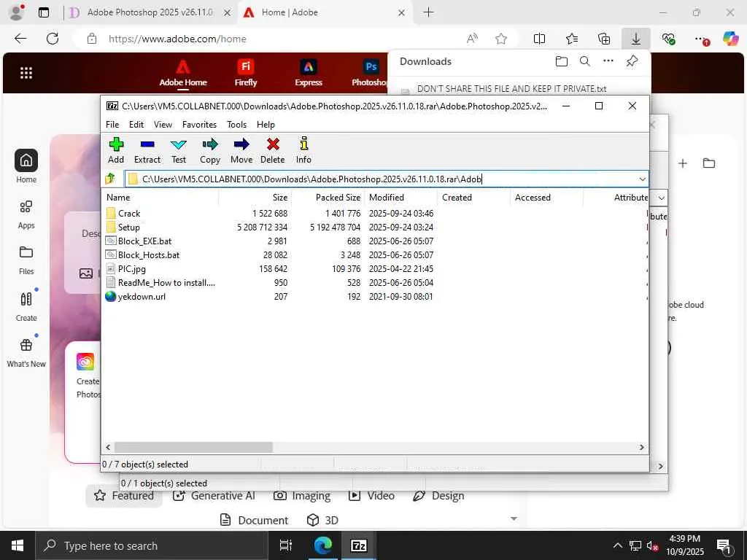Select the Featured category filter

(x=124, y=496)
